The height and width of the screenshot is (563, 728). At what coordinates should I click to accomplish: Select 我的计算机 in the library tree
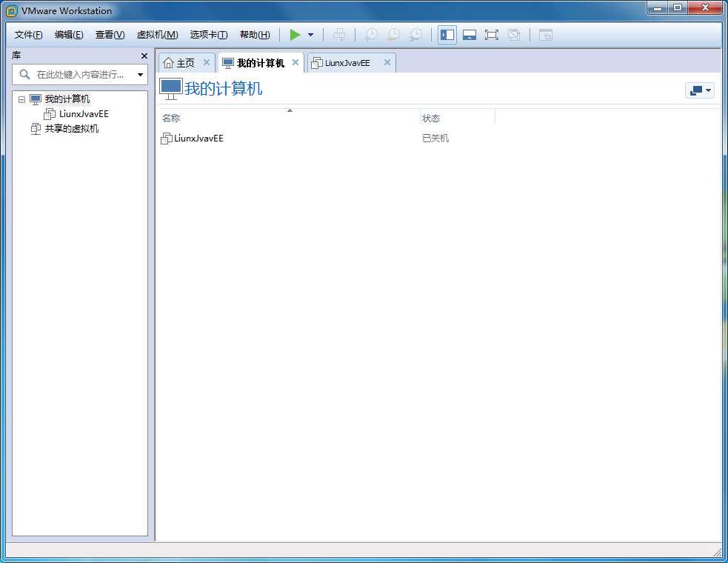67,99
